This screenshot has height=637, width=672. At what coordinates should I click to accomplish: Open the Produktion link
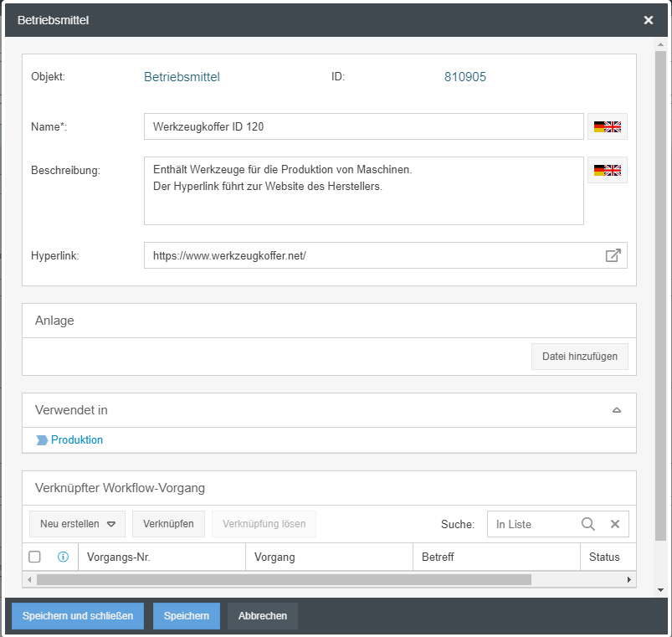tap(77, 440)
